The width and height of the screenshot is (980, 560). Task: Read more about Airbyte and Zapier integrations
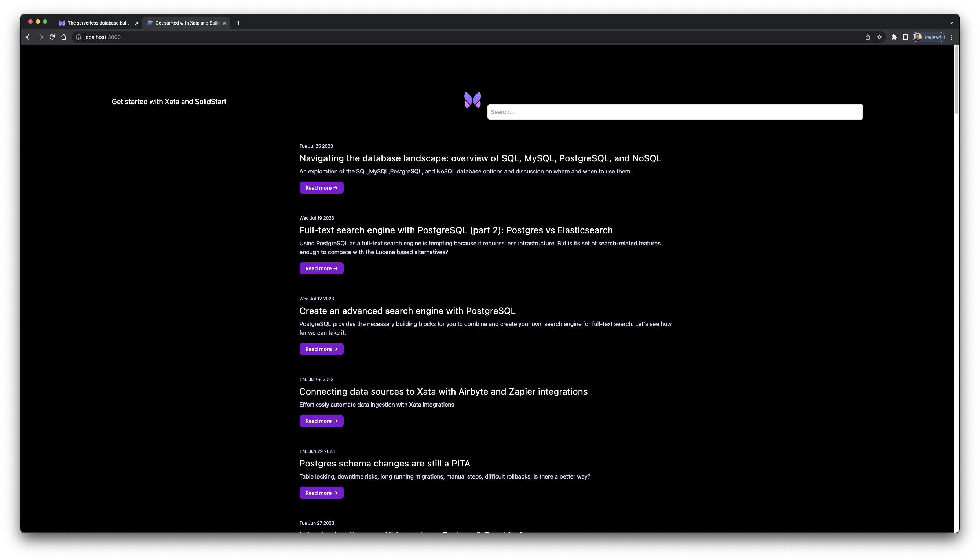[321, 420]
